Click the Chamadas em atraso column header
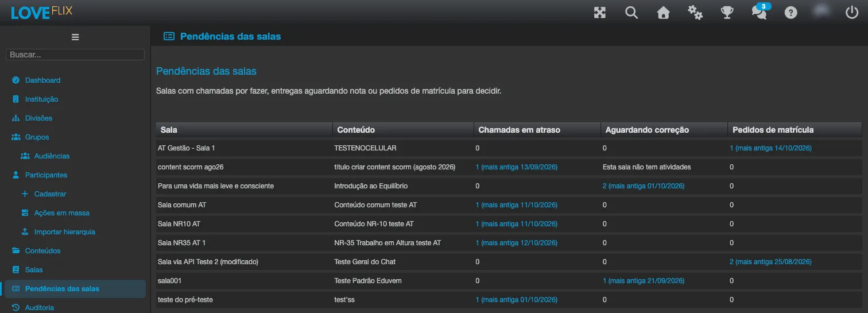The height and width of the screenshot is (313, 868). [x=537, y=130]
